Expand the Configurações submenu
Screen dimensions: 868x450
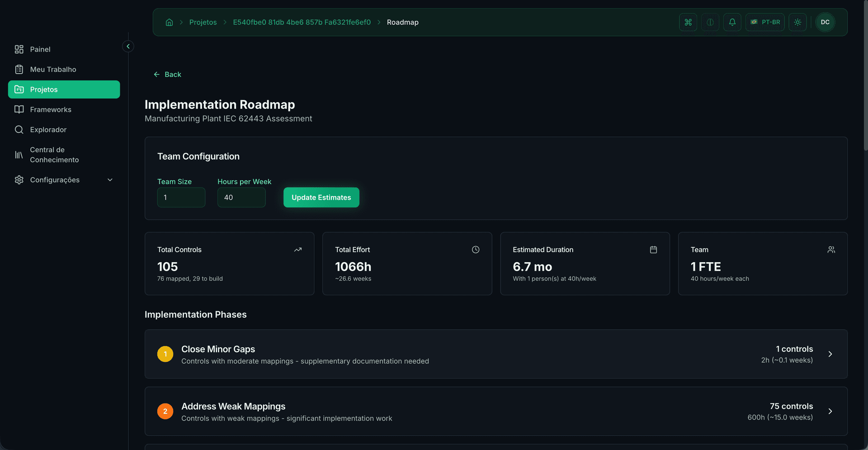click(x=109, y=180)
